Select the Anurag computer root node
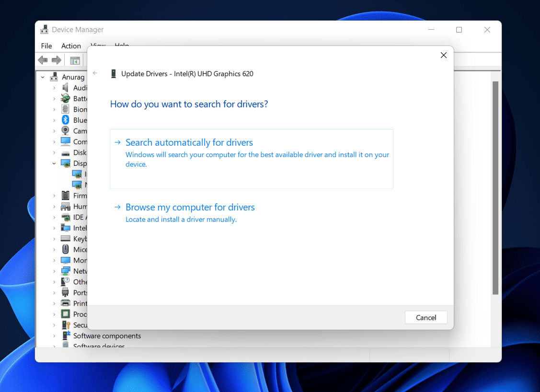Viewport: 540px width, 392px height. 73,77
